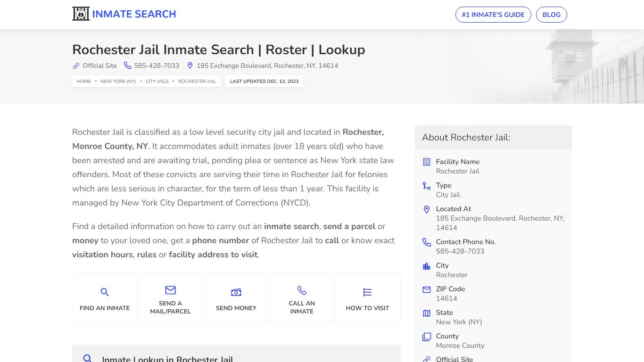Click the Inmate Lookup section search icon
Viewport: 644px width, 362px height.
[87, 359]
